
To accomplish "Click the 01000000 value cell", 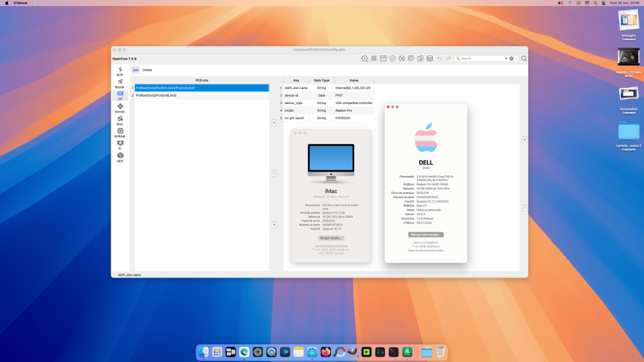I will click(354, 117).
